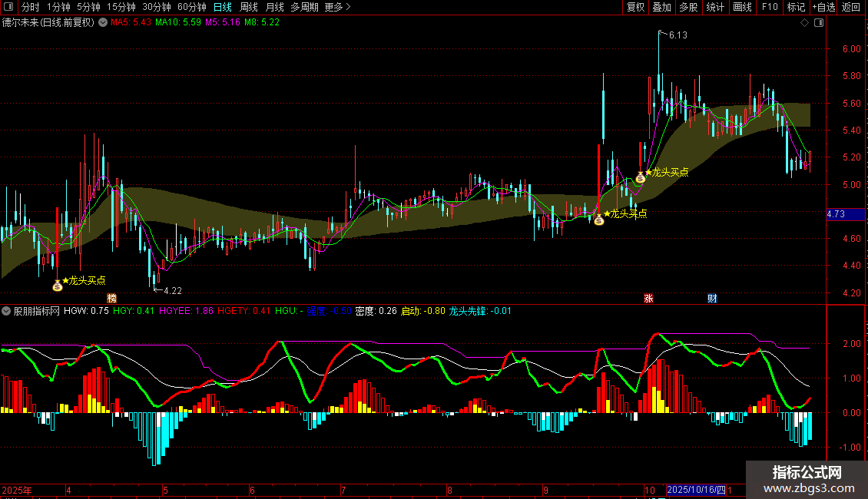
Task: Open the 复权 adjustment options
Action: (635, 7)
